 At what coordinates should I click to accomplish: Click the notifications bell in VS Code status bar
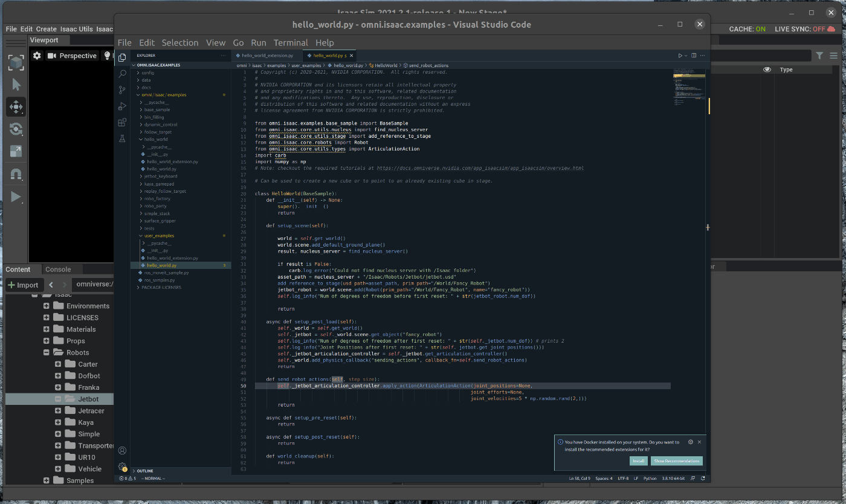tap(702, 478)
